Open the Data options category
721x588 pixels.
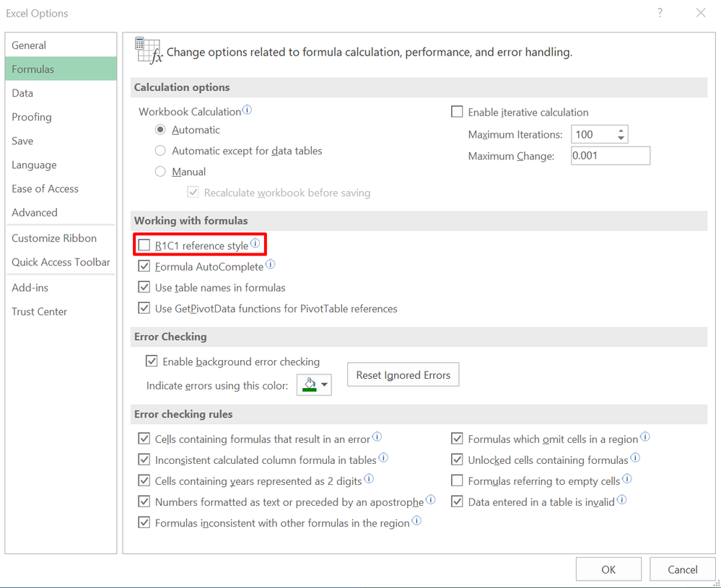click(61, 93)
